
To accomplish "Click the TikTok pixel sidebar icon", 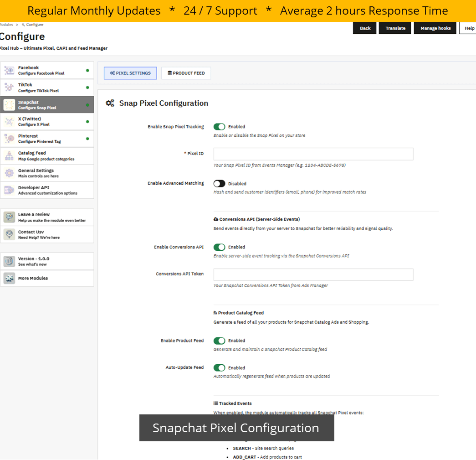I will (x=9, y=88).
